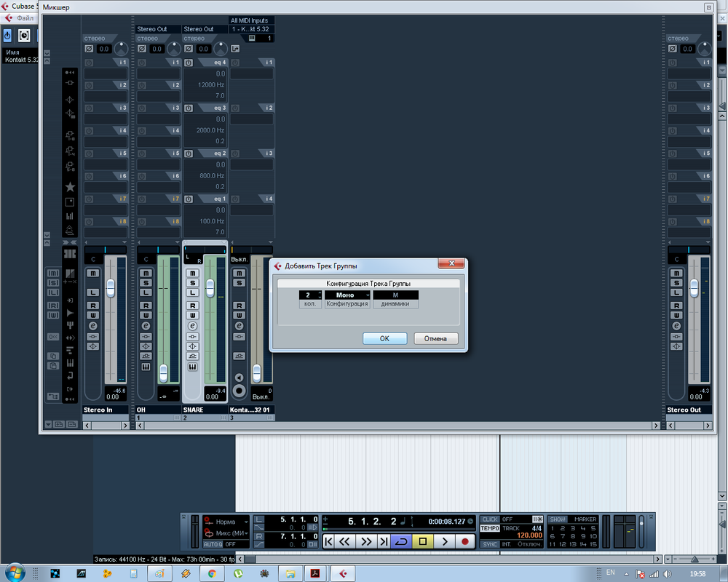Click the global Write-all automation button
This screenshot has height=582, width=728.
coord(53,316)
